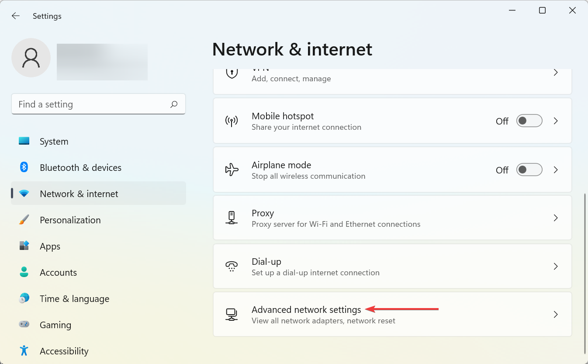Screen dimensions: 588x364
Task: Turn on the Mobile hotspot toggle
Action: click(529, 121)
